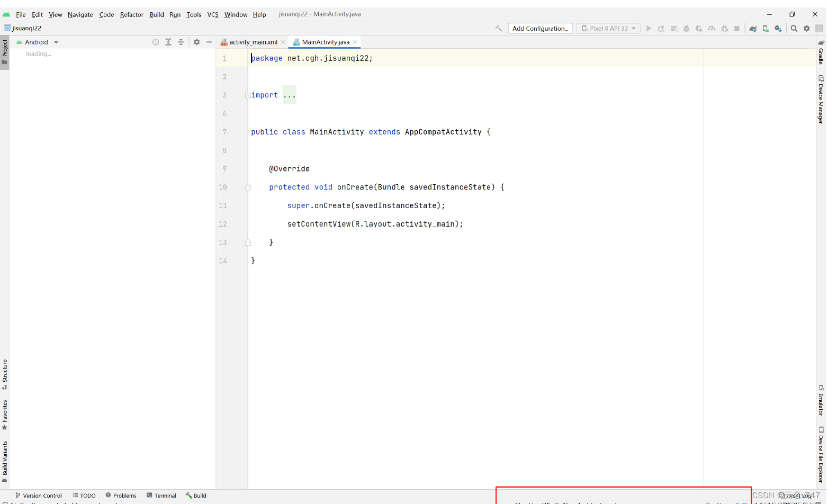
Task: Toggle the Emulator side tool window
Action: (x=821, y=400)
